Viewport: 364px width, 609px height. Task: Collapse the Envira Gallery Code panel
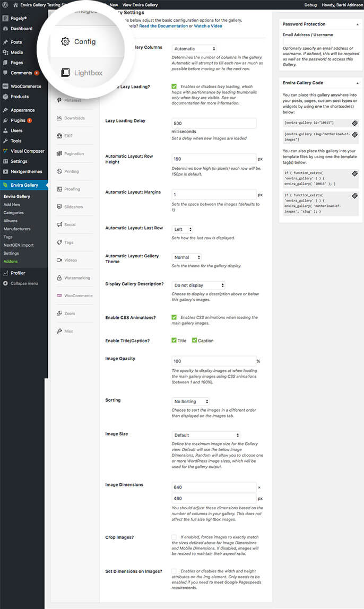click(x=358, y=83)
